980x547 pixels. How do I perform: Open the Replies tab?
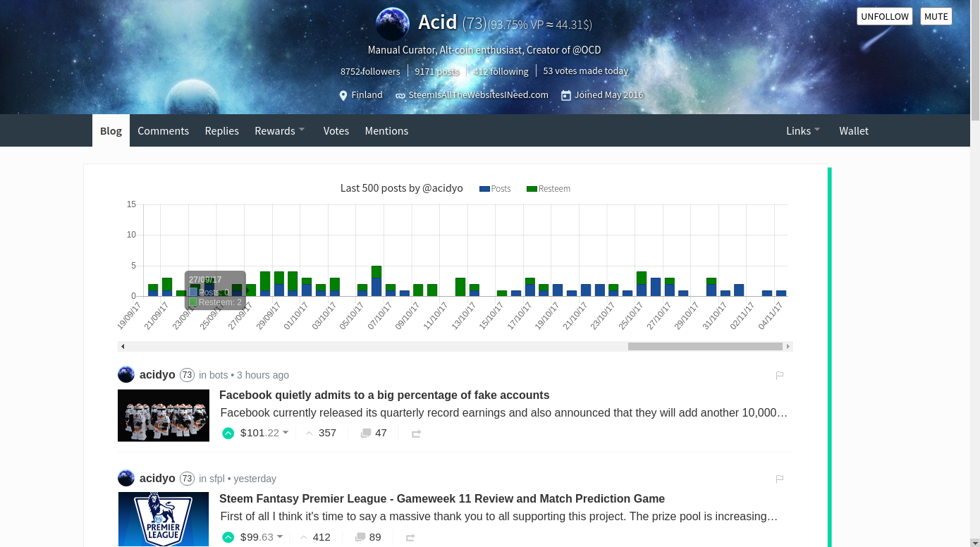coord(222,130)
